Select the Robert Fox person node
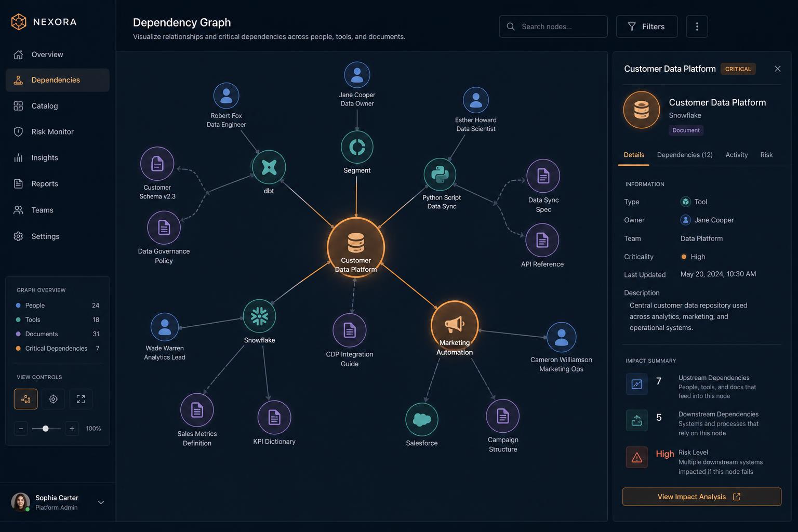The width and height of the screenshot is (798, 532). click(226, 96)
